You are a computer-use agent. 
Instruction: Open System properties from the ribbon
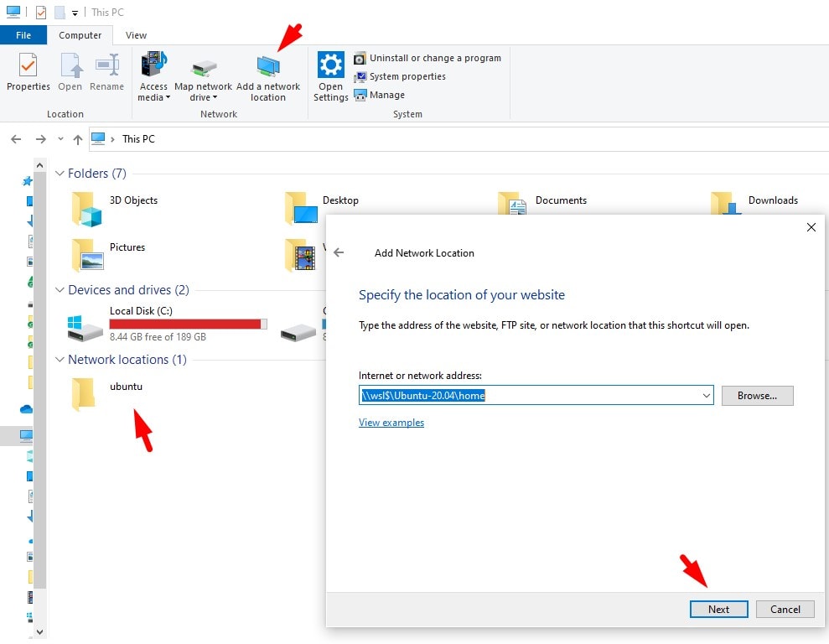click(x=400, y=76)
